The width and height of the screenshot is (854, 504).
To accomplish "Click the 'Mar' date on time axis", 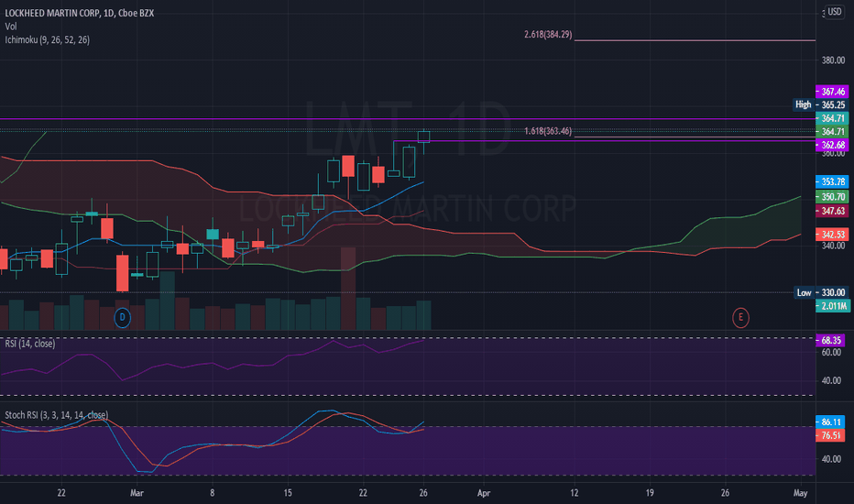I will click(x=137, y=493).
